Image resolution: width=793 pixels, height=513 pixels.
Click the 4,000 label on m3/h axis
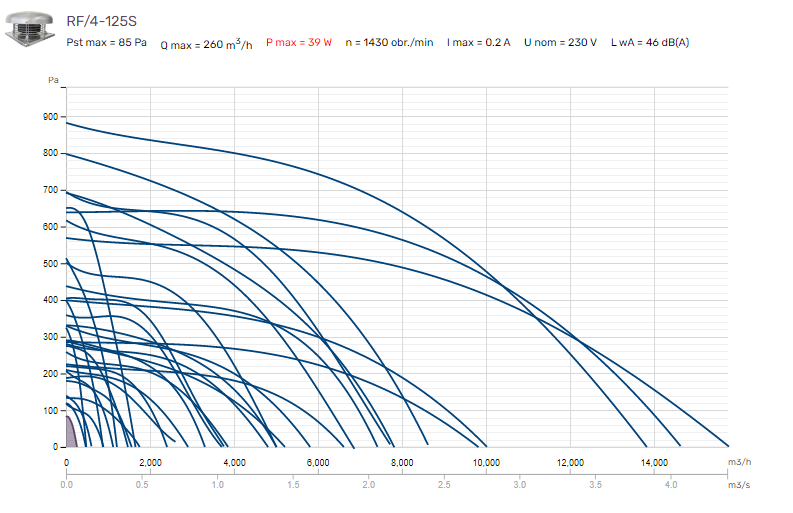click(234, 462)
